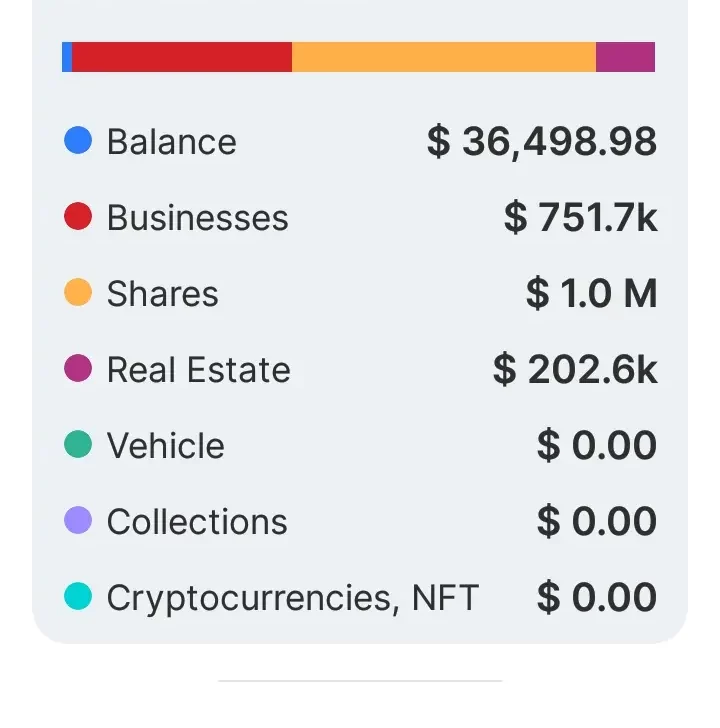This screenshot has height=728, width=720.
Task: Select the thin blue Balance bar segment
Action: pyautogui.click(x=67, y=57)
